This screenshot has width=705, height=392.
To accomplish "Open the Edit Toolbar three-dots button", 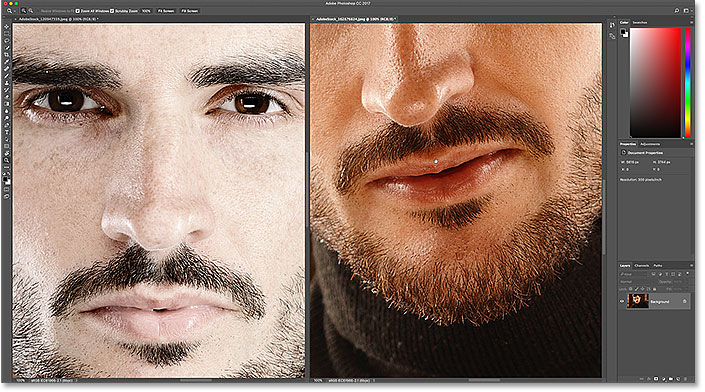I will pyautogui.click(x=6, y=167).
